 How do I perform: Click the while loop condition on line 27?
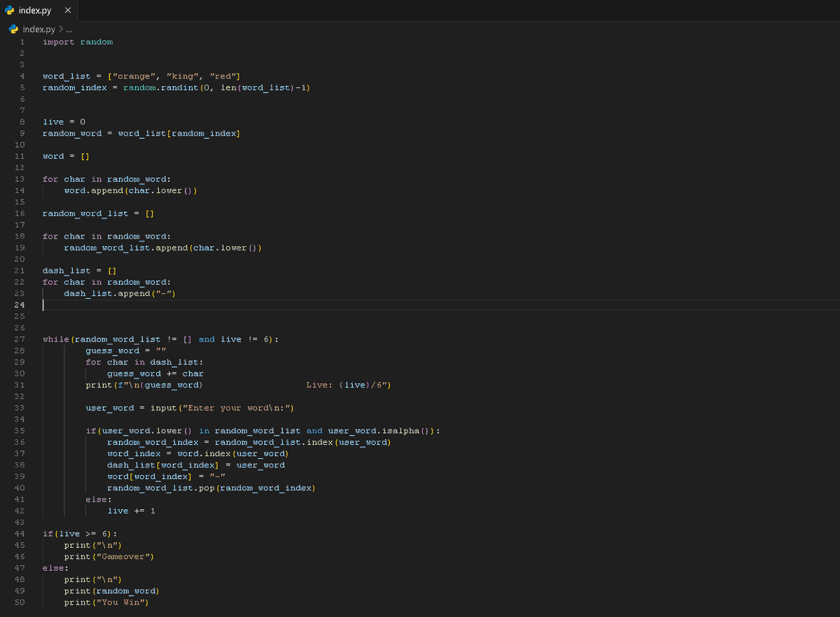161,339
